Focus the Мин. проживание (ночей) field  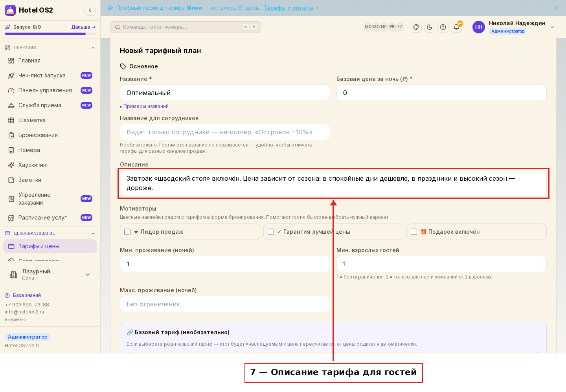click(225, 264)
